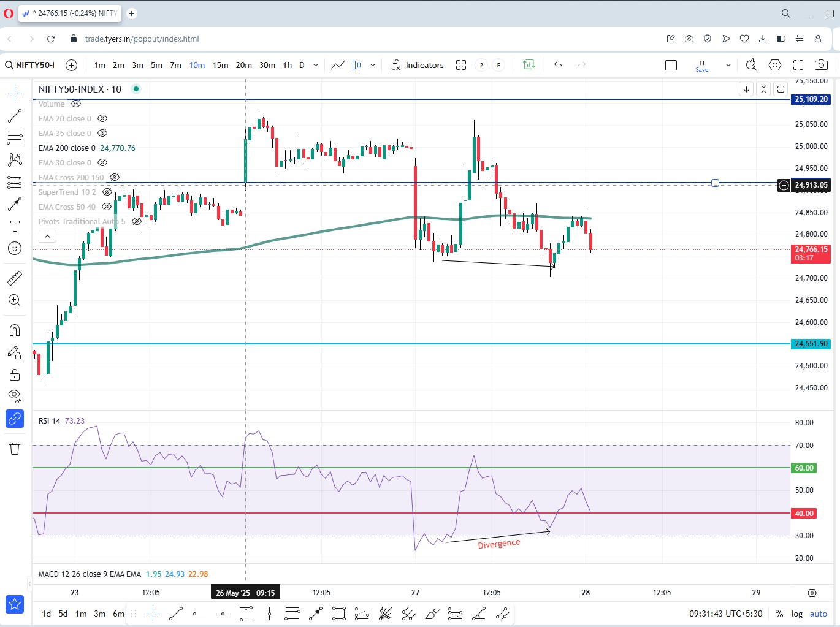Show the EMA 20 indicator
This screenshot has height=627, width=840.
pyautogui.click(x=102, y=118)
